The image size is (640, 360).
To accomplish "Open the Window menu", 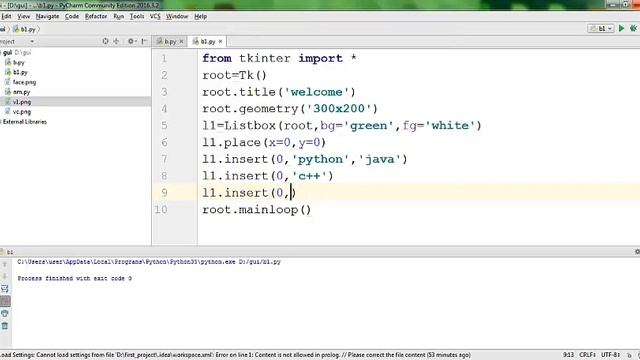I will (x=177, y=16).
